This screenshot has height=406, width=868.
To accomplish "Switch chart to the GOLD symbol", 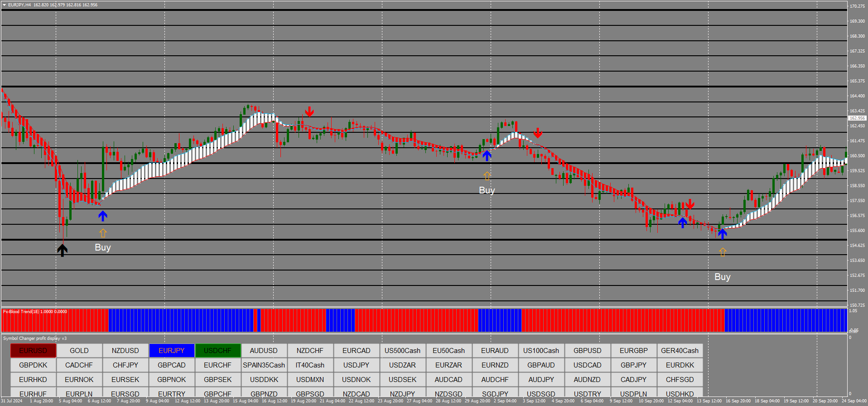I will pos(79,351).
